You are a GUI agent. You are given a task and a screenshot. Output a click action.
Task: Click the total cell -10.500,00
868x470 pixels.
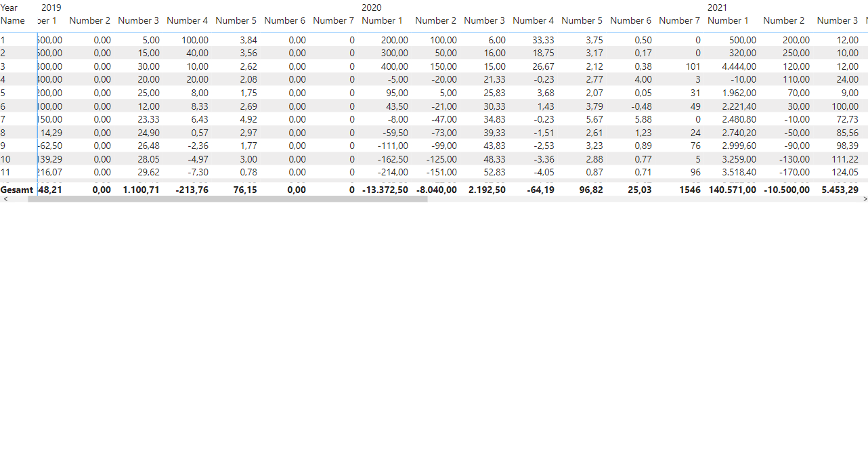coord(787,190)
